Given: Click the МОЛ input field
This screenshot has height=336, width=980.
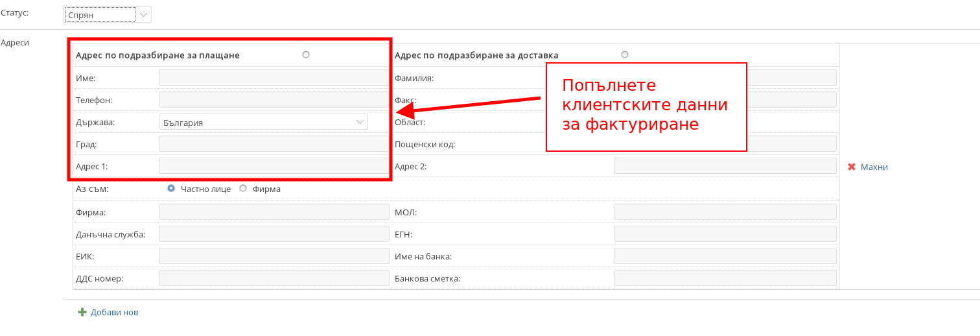Looking at the screenshot, I should (725, 212).
